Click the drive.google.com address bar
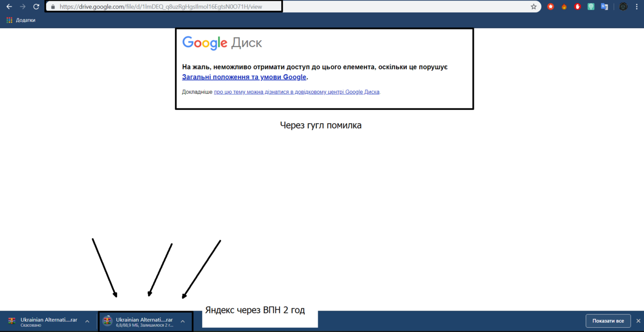 [x=292, y=6]
